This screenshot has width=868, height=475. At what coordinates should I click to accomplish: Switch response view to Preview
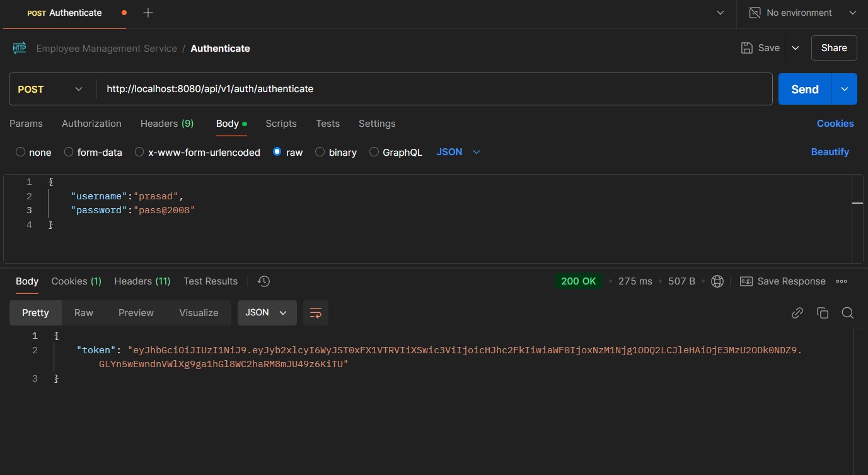(136, 313)
